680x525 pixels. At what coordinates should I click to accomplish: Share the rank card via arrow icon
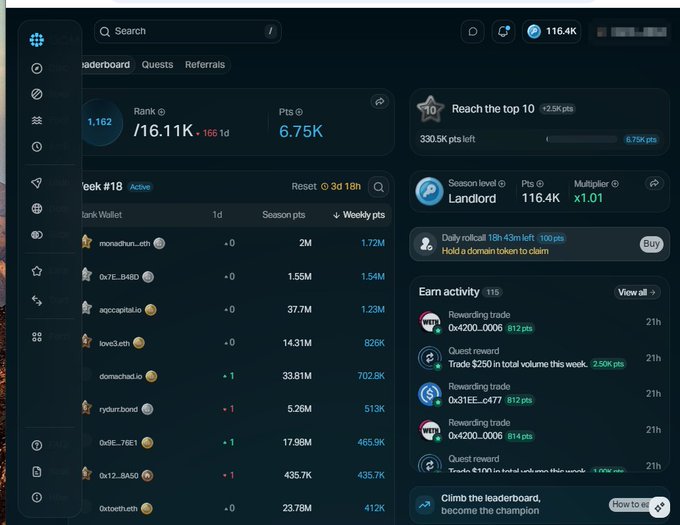pos(379,102)
